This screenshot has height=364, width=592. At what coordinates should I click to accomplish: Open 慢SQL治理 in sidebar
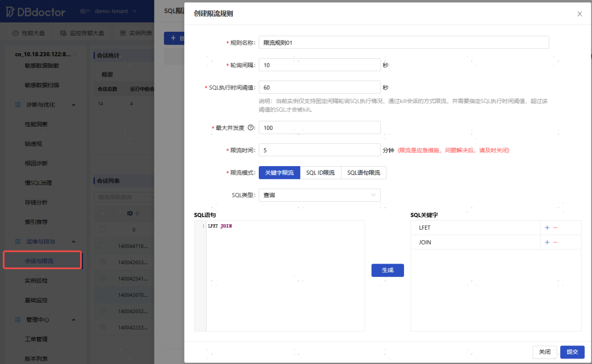tap(38, 183)
